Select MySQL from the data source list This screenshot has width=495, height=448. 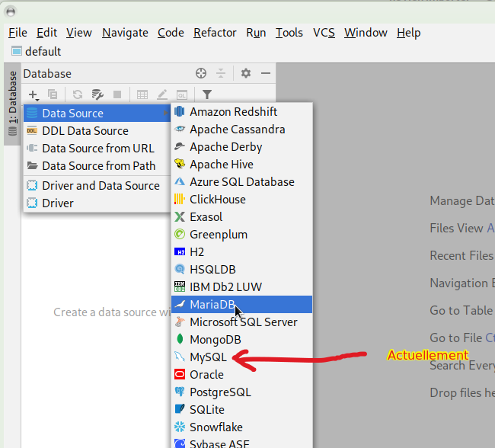(208, 357)
